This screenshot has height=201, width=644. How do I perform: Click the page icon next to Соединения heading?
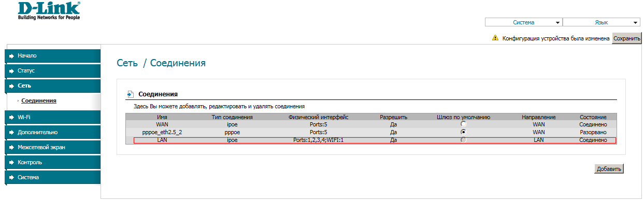[131, 95]
